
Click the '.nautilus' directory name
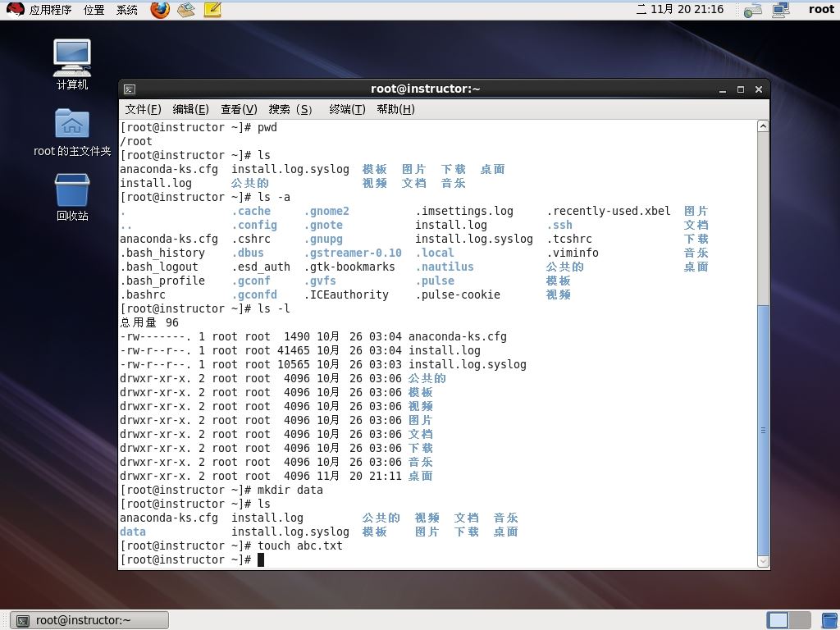(x=445, y=267)
